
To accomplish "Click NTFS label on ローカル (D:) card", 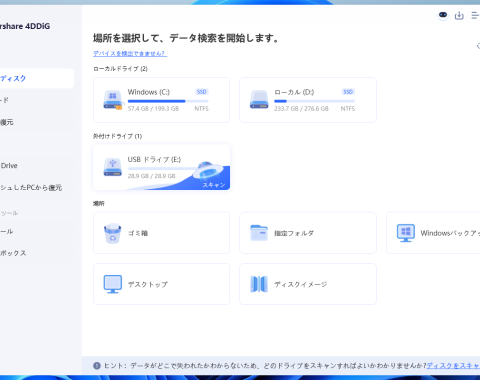I will 348,109.
